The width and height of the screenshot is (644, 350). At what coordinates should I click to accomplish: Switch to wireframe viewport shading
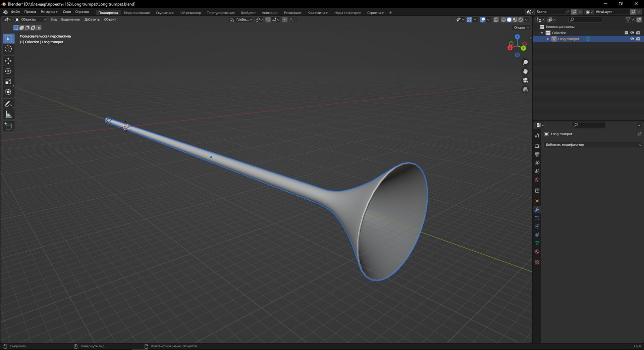click(x=503, y=20)
